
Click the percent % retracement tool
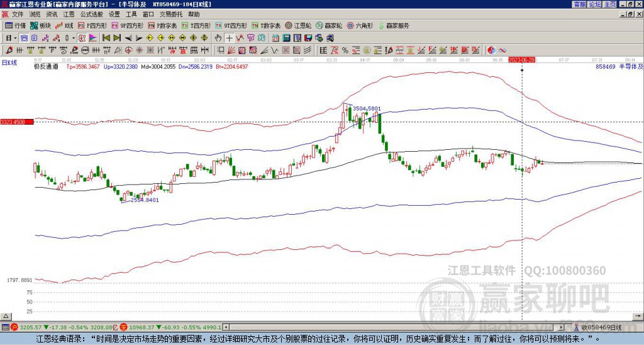pyautogui.click(x=345, y=50)
